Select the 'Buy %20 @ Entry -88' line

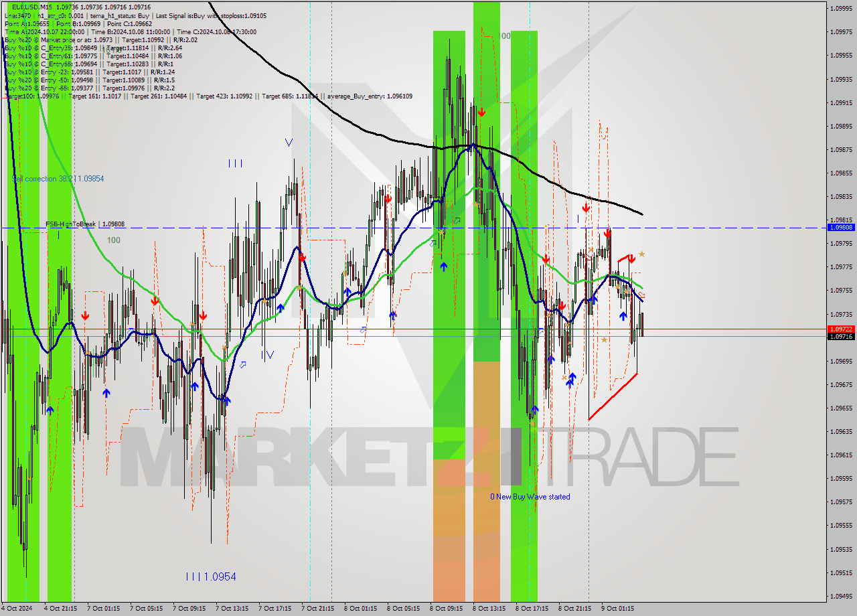coord(89,88)
